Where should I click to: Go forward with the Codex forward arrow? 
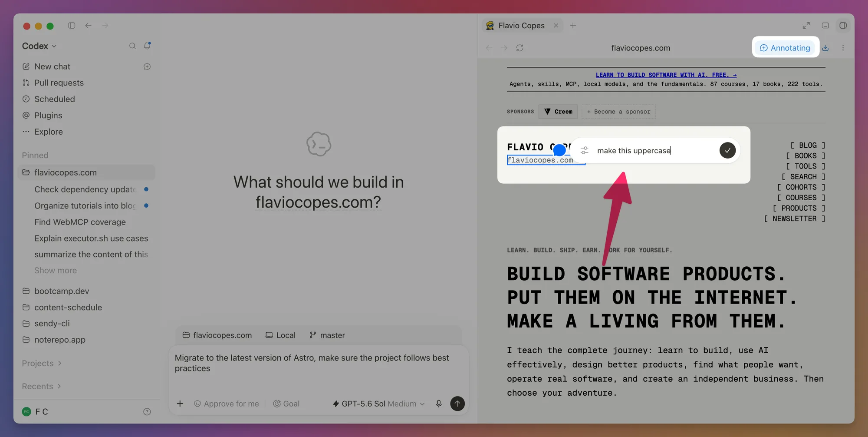(105, 26)
